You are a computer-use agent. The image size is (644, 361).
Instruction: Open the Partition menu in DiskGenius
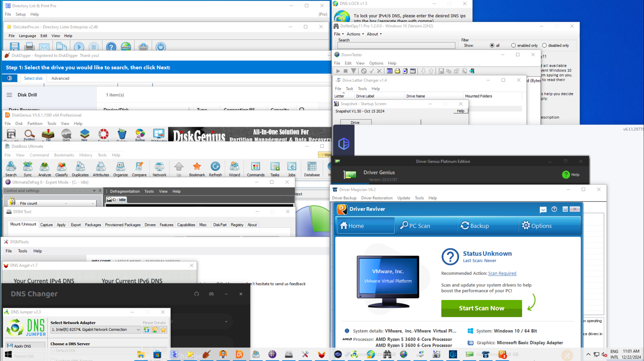pos(35,123)
